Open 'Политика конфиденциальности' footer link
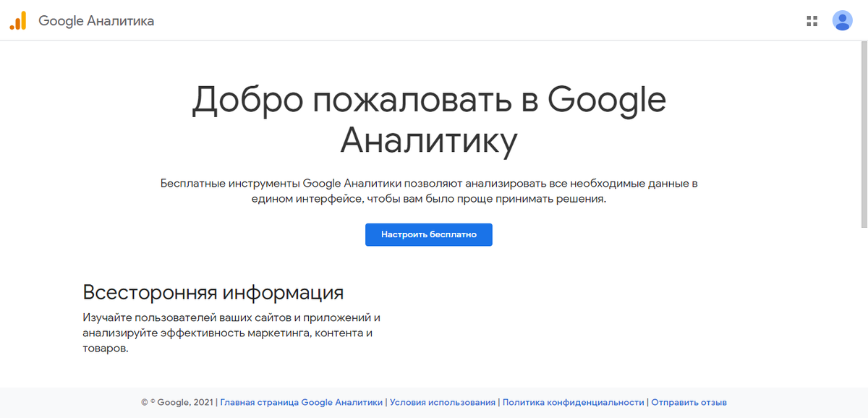This screenshot has width=868, height=418. [x=573, y=403]
